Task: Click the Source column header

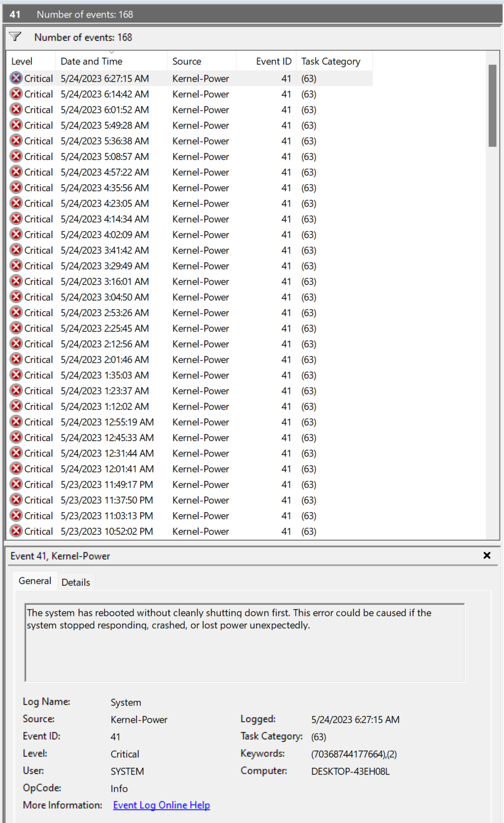Action: pos(186,61)
